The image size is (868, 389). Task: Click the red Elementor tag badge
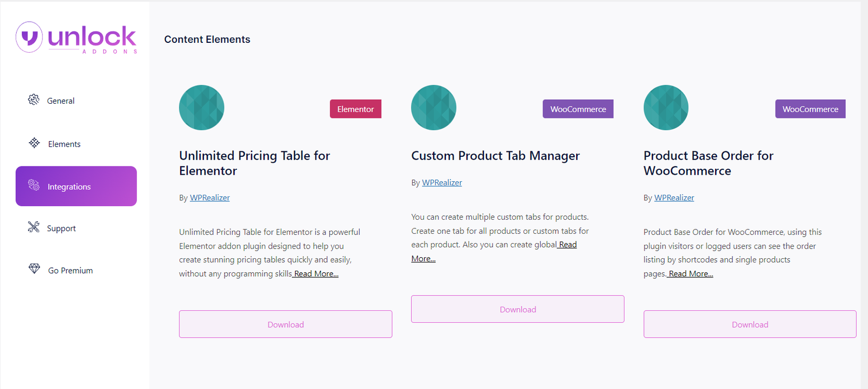(x=356, y=109)
